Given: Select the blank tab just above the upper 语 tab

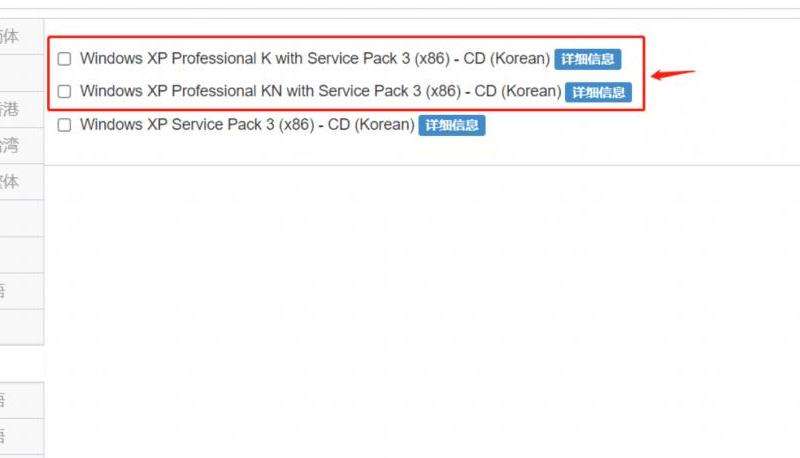Looking at the screenshot, I should 21,255.
